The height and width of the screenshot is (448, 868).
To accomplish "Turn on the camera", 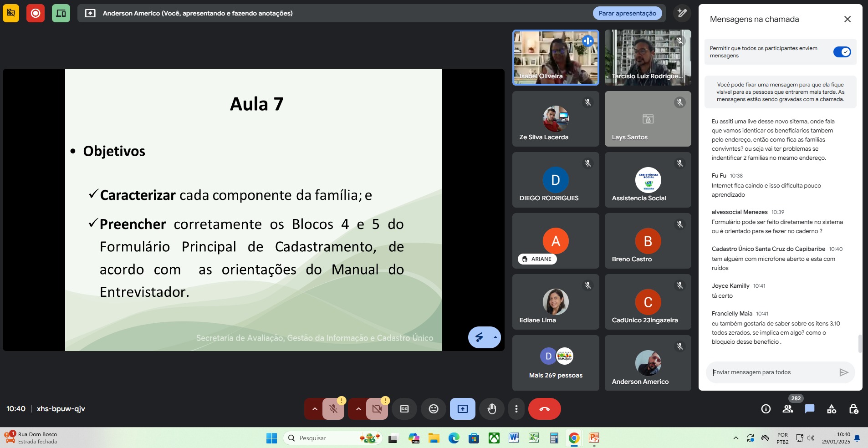I will point(377,409).
